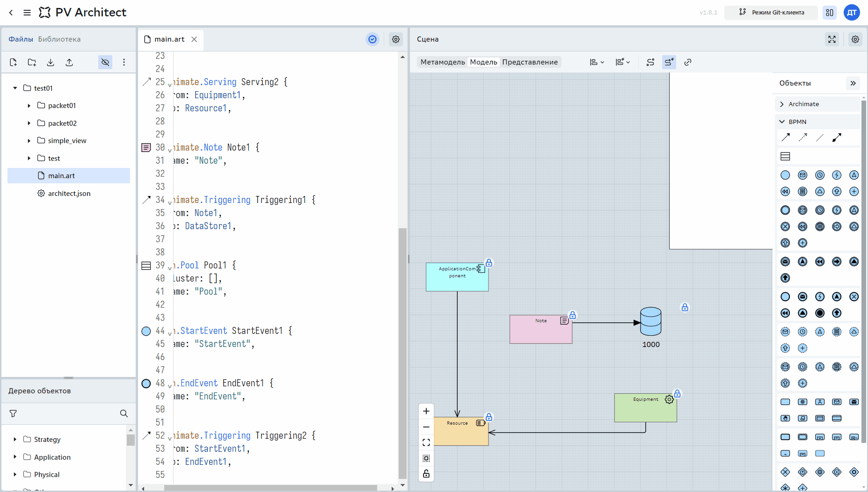
Task: Toggle lock on the Resource node
Action: pyautogui.click(x=489, y=417)
